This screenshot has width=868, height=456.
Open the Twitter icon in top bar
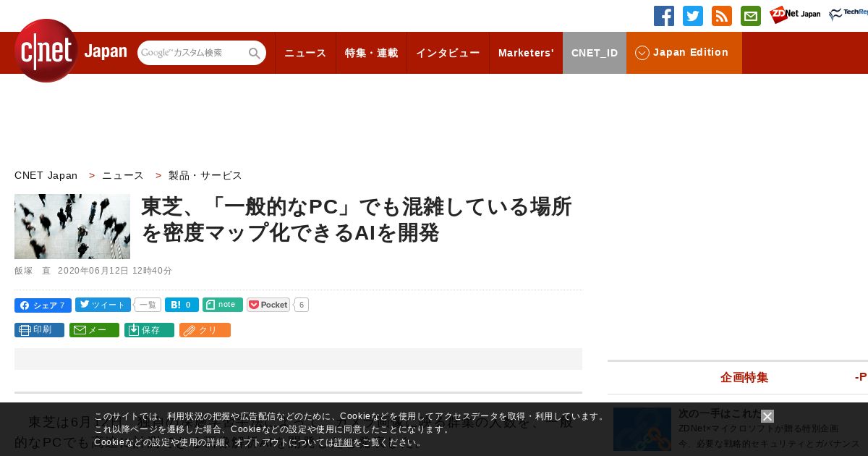(x=693, y=16)
